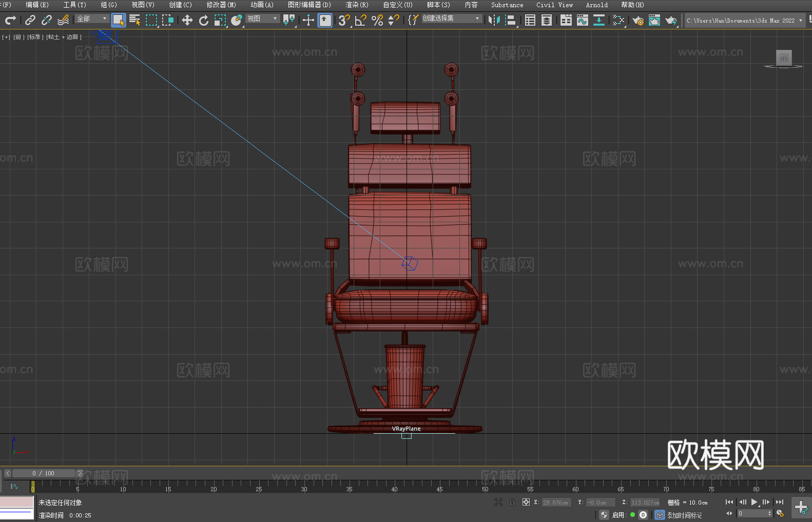The image size is (812, 522).
Task: Activate the Select and Rotate tool
Action: click(x=204, y=20)
